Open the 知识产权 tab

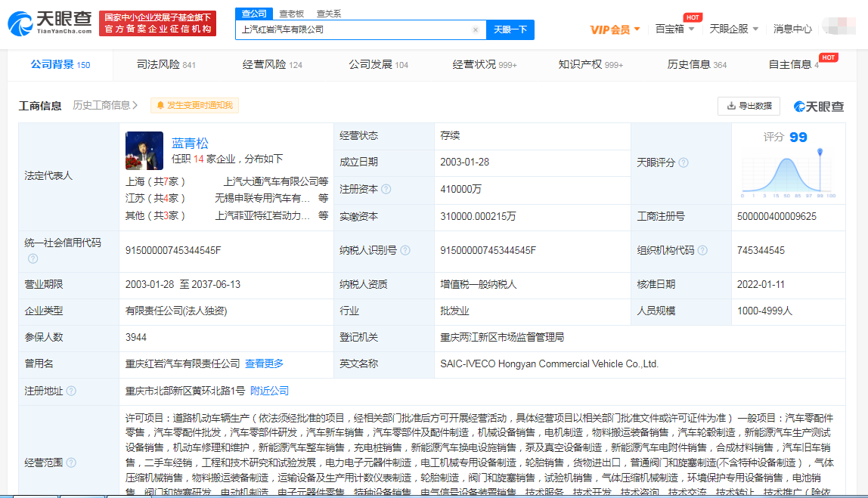591,65
